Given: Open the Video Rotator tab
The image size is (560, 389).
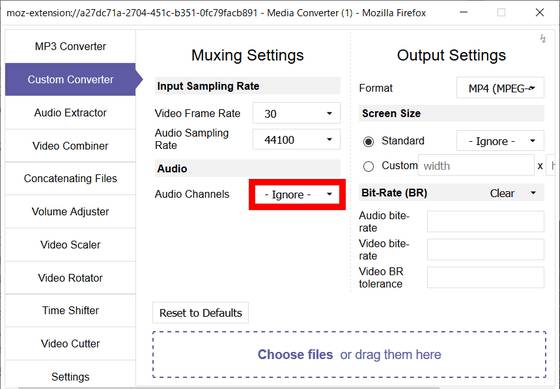Looking at the screenshot, I should 70,278.
